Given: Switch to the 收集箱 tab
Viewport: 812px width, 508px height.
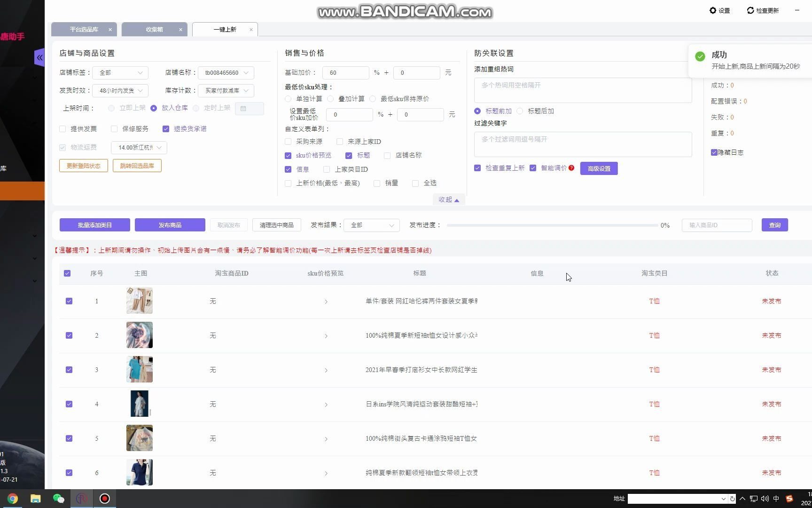Looking at the screenshot, I should pyautogui.click(x=154, y=29).
